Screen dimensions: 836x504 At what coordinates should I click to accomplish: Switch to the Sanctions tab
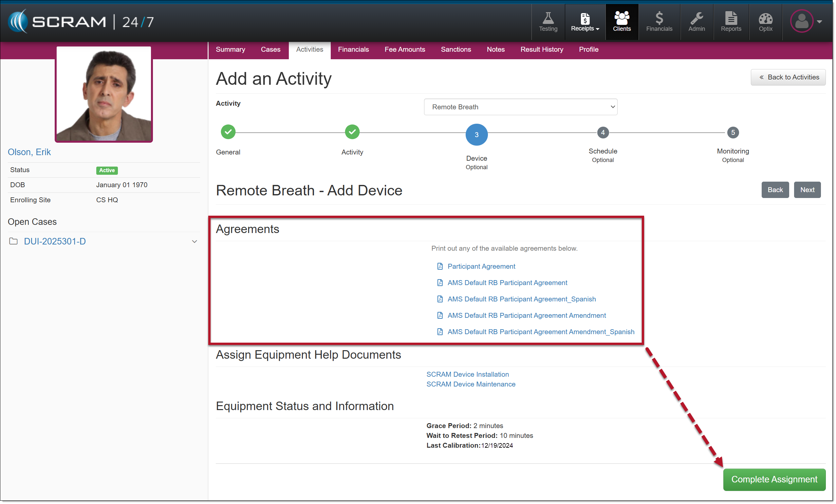[x=456, y=49]
